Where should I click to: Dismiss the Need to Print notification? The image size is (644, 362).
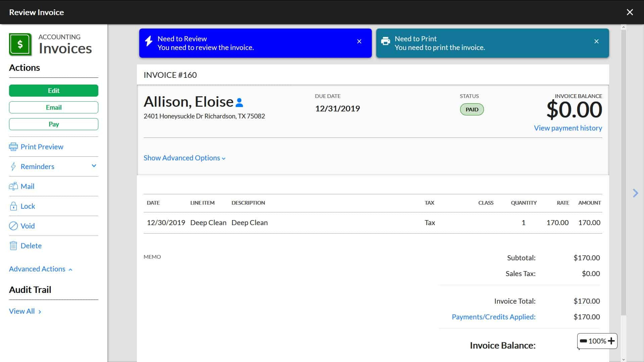pos(596,41)
